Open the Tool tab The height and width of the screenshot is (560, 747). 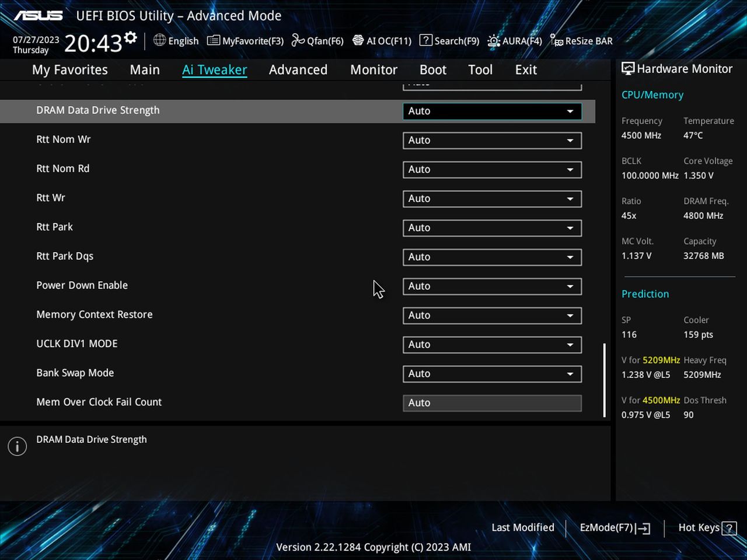tap(480, 70)
